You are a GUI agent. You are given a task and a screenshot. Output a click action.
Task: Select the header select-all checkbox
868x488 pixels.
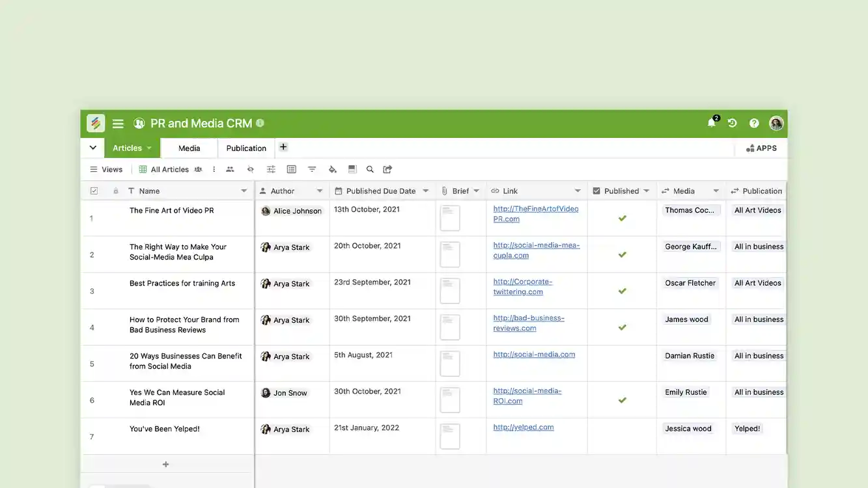point(94,190)
